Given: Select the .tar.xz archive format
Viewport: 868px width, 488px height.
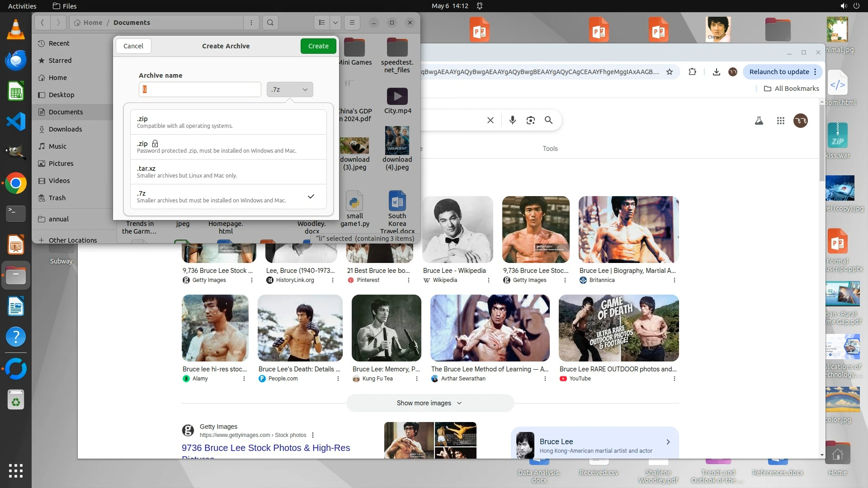Looking at the screenshot, I should (228, 172).
